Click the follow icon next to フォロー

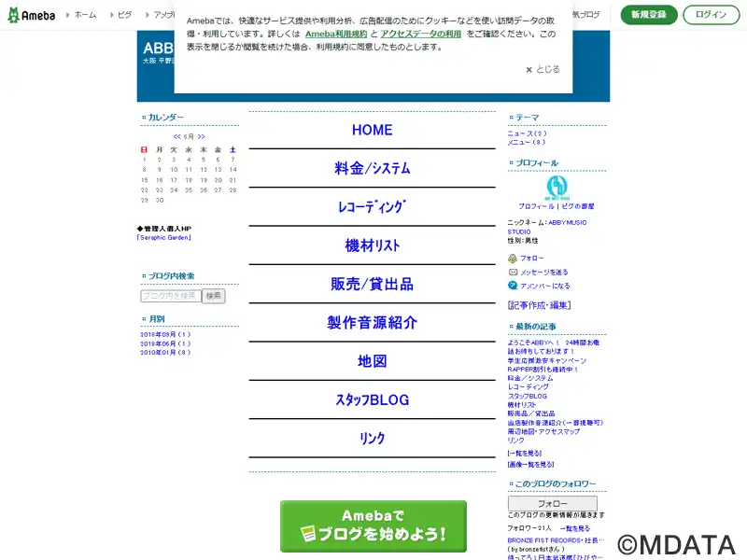[513, 259]
